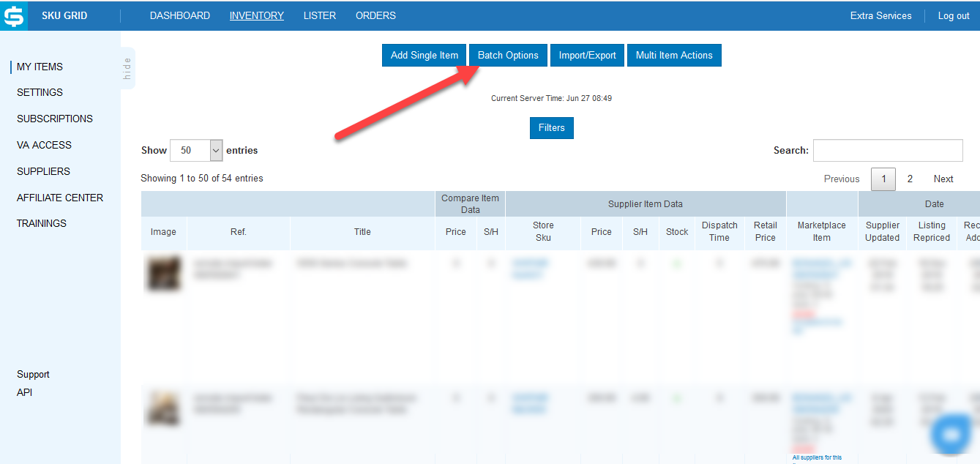Collapse sidebar with hide tab
This screenshot has width=980, height=464.
click(x=127, y=68)
